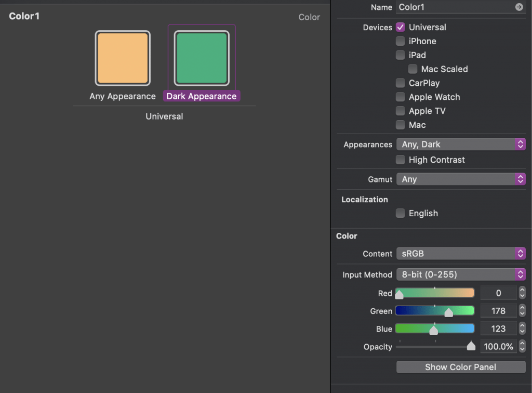Open the Appearances dropdown showing Any, Dark

pyautogui.click(x=461, y=144)
